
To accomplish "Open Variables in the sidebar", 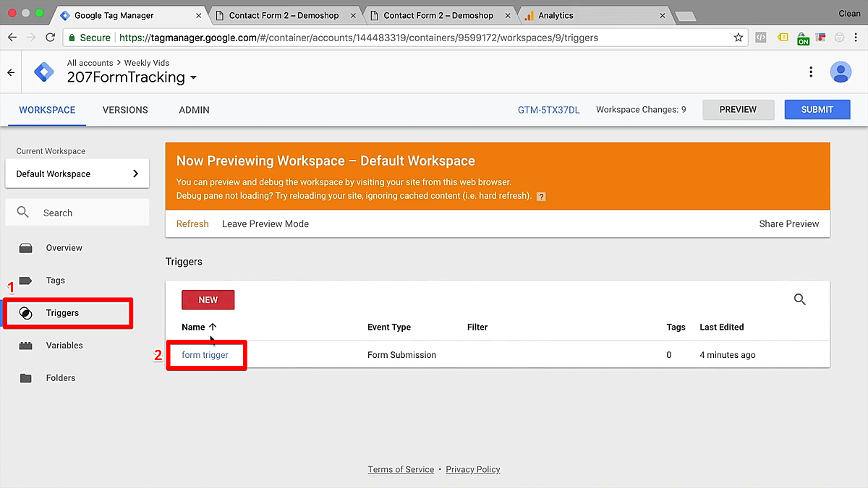I will (x=64, y=346).
